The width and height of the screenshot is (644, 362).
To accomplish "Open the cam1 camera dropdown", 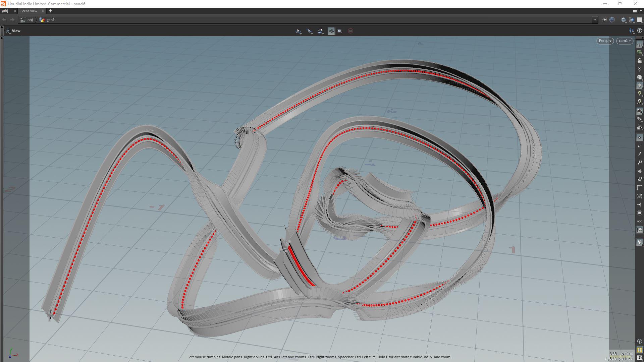I will point(624,41).
